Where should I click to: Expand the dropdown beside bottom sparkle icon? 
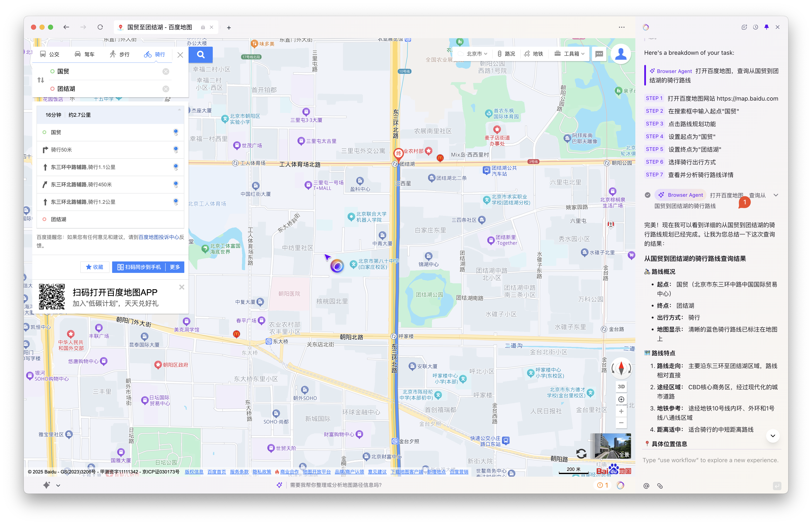58,486
